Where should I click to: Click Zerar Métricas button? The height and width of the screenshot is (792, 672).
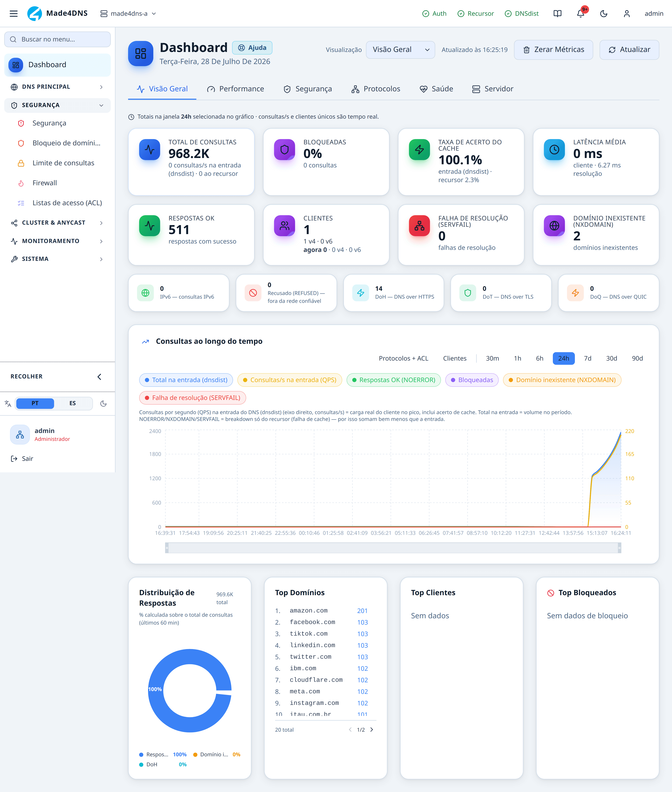(553, 50)
